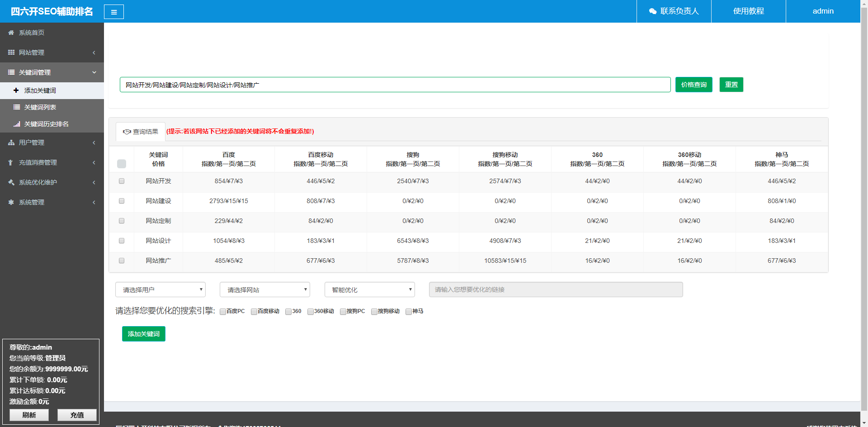The image size is (868, 427).
Task: Open the 请选择网站 dropdown
Action: (x=265, y=289)
